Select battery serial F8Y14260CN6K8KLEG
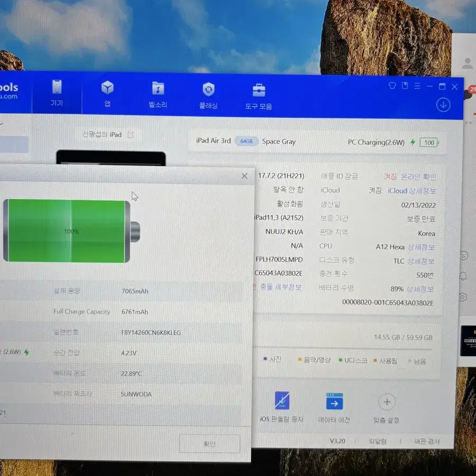The width and height of the screenshot is (476, 476). 151,333
